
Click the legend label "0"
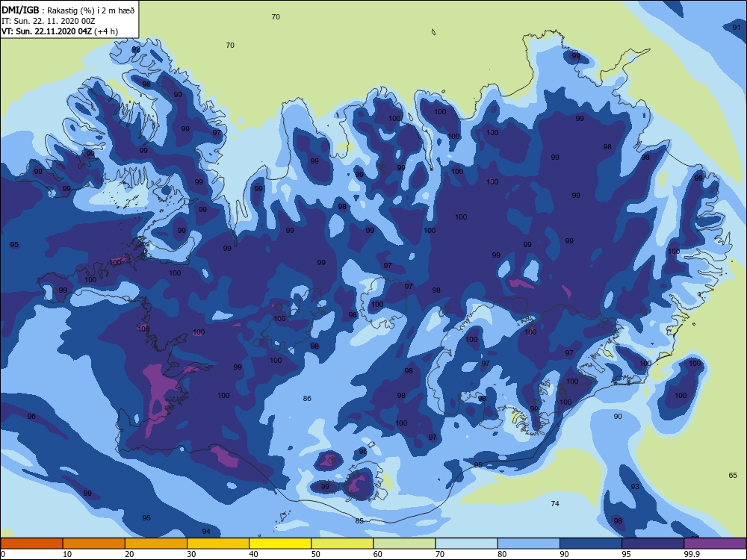pos(3,554)
